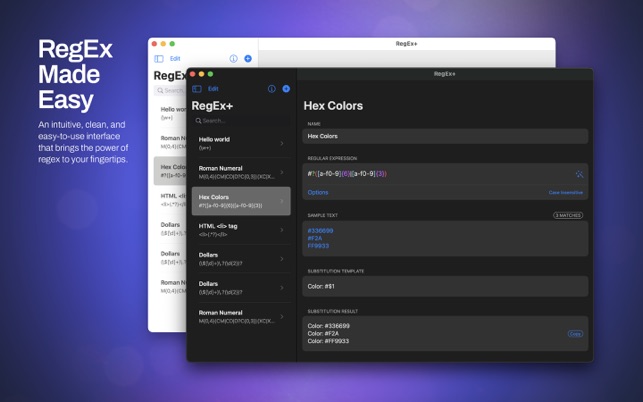This screenshot has width=643, height=402.
Task: Click into the regular expression field
Action: click(x=439, y=174)
